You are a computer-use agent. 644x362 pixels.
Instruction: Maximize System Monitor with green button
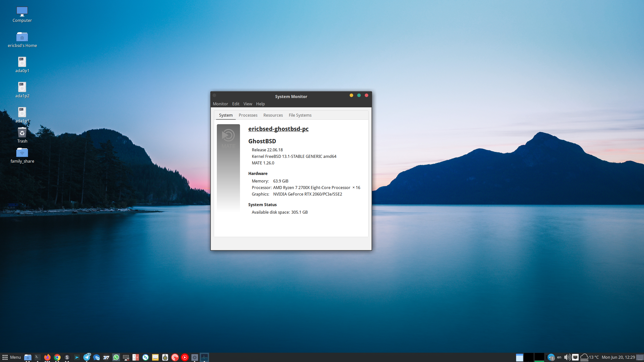coord(359,95)
